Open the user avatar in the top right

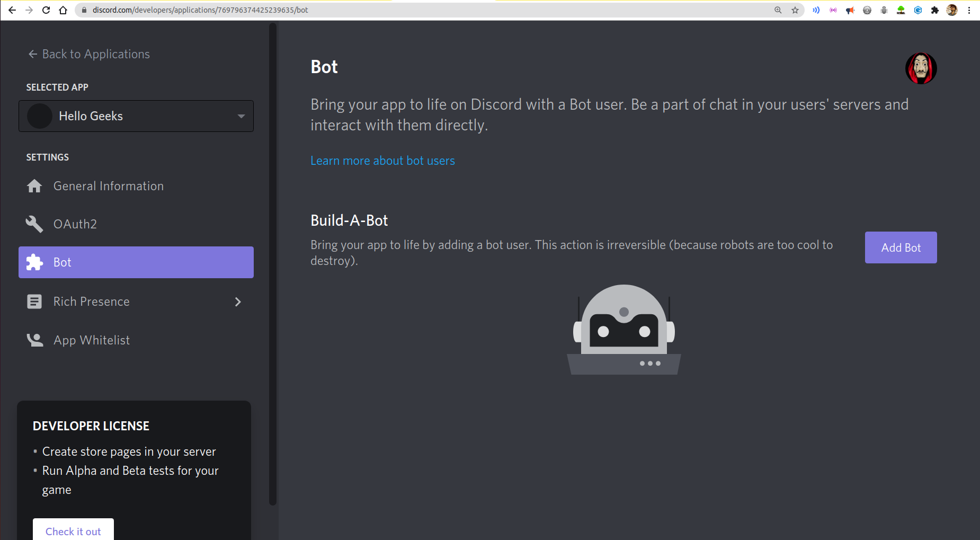click(x=921, y=68)
